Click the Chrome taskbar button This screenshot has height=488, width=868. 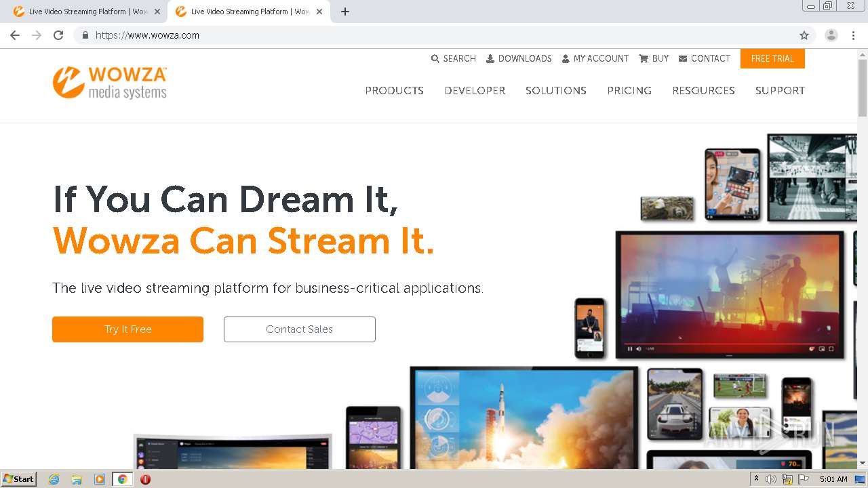[122, 479]
